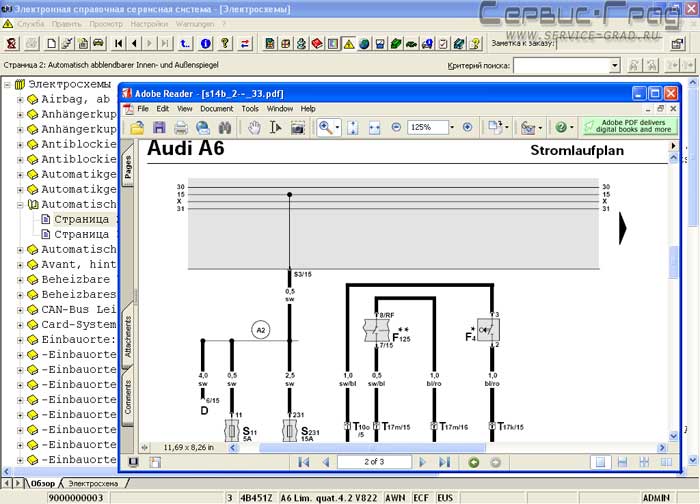
Task: Click the car icon in main toolbar
Action: click(x=99, y=43)
